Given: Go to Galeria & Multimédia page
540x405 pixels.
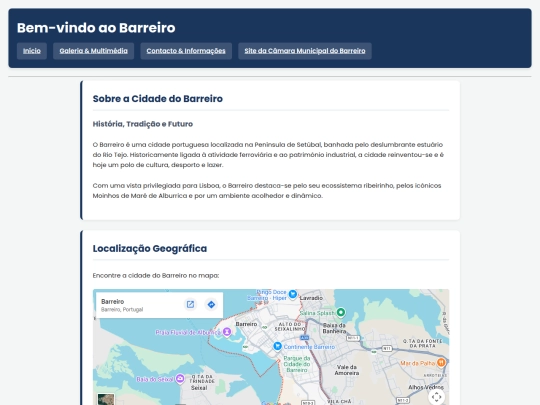Looking at the screenshot, I should coord(93,51).
